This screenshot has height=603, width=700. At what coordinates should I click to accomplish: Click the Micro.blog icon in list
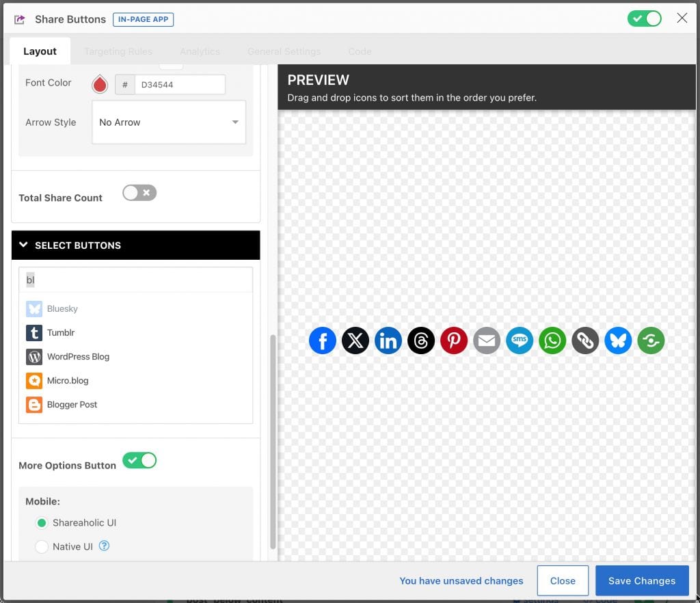[34, 381]
